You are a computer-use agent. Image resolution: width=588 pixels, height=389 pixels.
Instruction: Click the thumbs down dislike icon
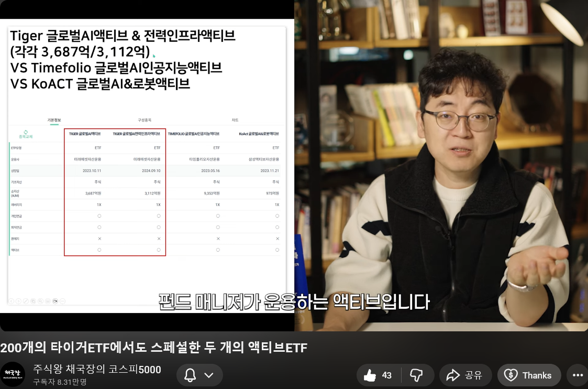(x=416, y=375)
